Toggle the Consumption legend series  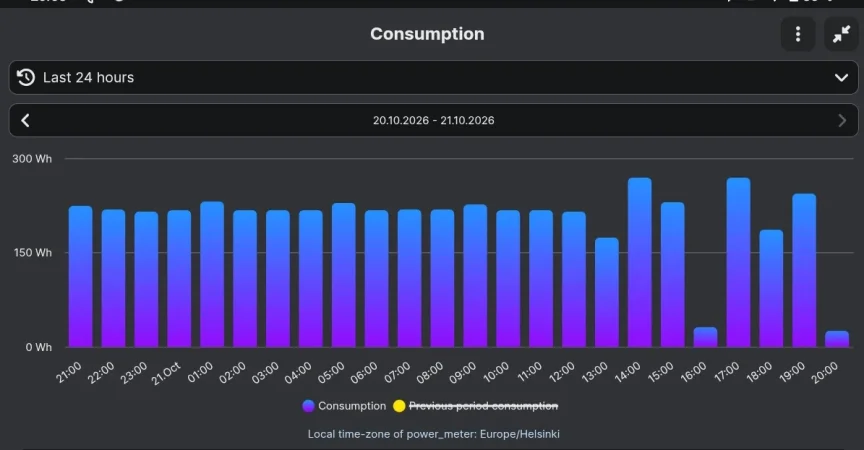pyautogui.click(x=344, y=406)
